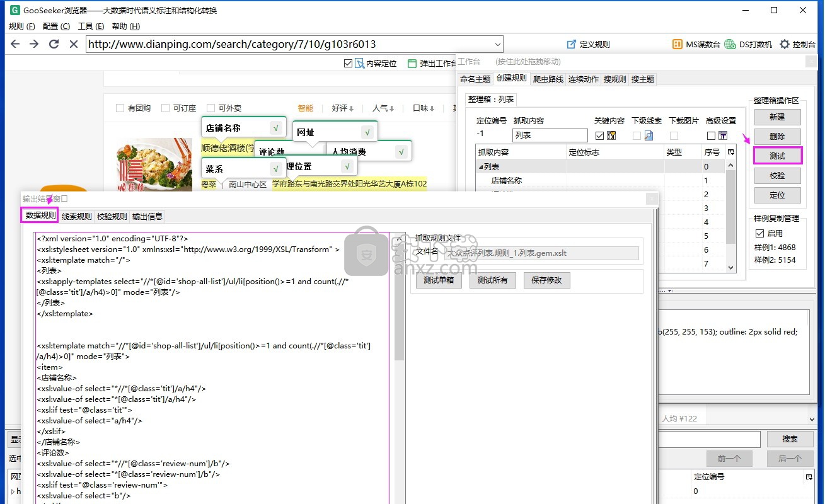
Task: Open the 配置(C) menu
Action: pyautogui.click(x=56, y=26)
